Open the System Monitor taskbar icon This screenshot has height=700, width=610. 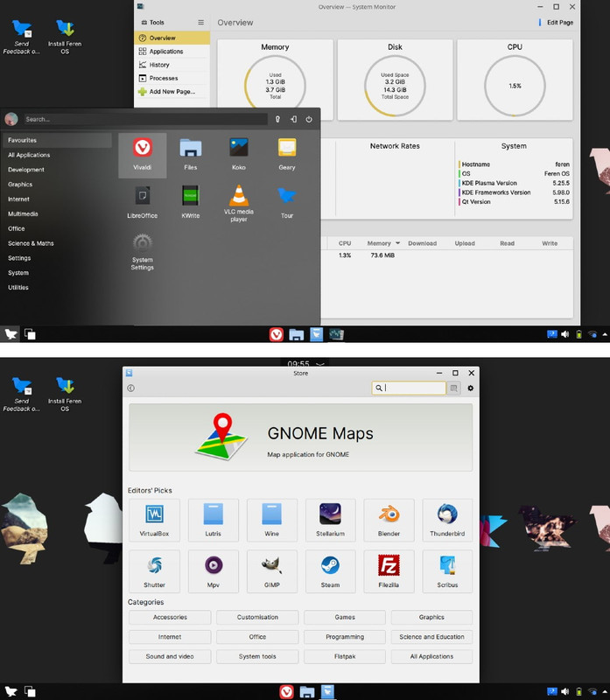(337, 334)
